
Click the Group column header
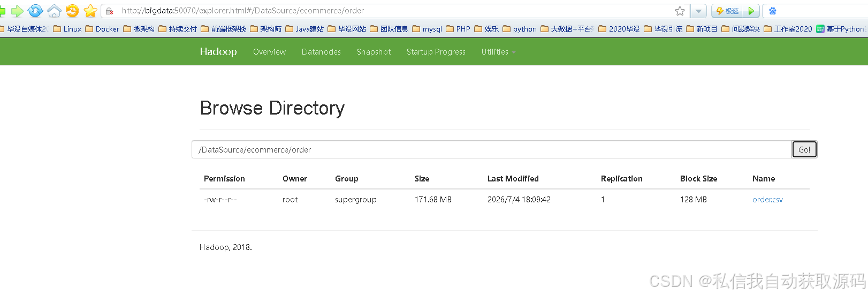347,179
